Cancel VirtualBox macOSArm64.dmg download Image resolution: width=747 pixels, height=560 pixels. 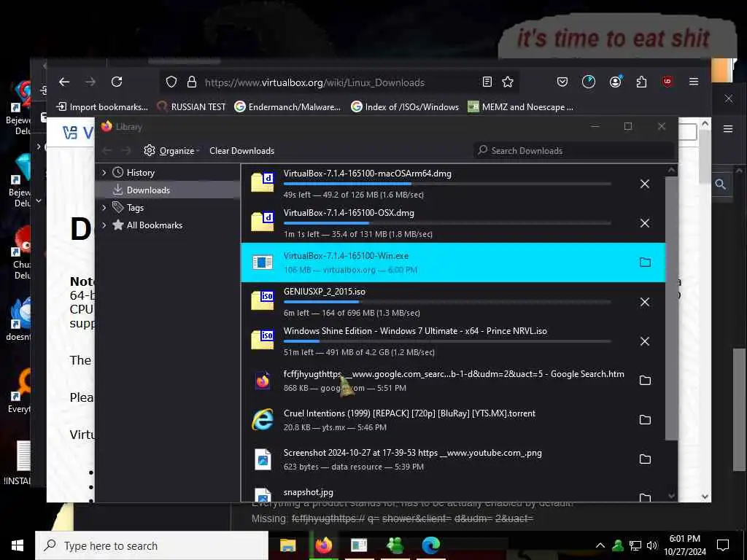coord(645,184)
